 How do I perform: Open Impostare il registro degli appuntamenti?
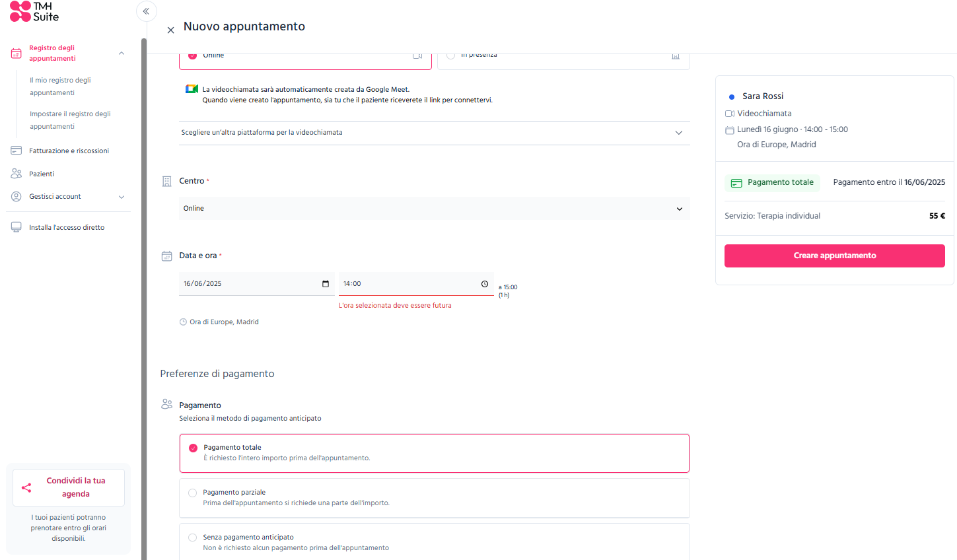click(70, 120)
